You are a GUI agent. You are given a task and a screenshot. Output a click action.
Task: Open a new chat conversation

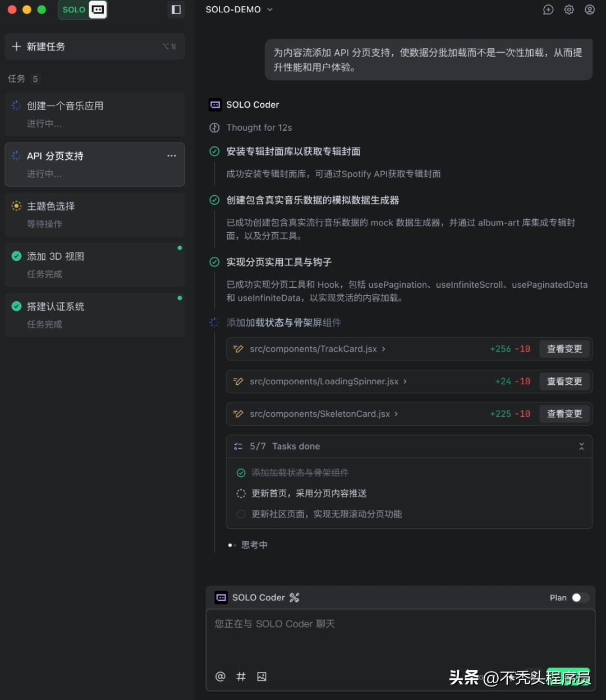pyautogui.click(x=548, y=10)
